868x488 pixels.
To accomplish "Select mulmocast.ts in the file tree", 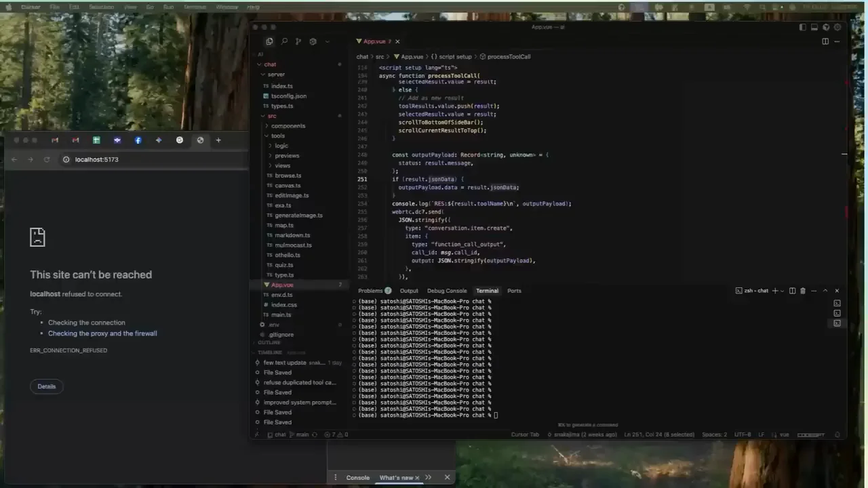I will [293, 245].
